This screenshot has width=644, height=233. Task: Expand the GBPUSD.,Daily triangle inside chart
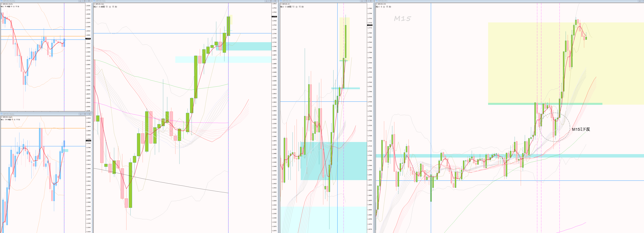click(x=95, y=4)
